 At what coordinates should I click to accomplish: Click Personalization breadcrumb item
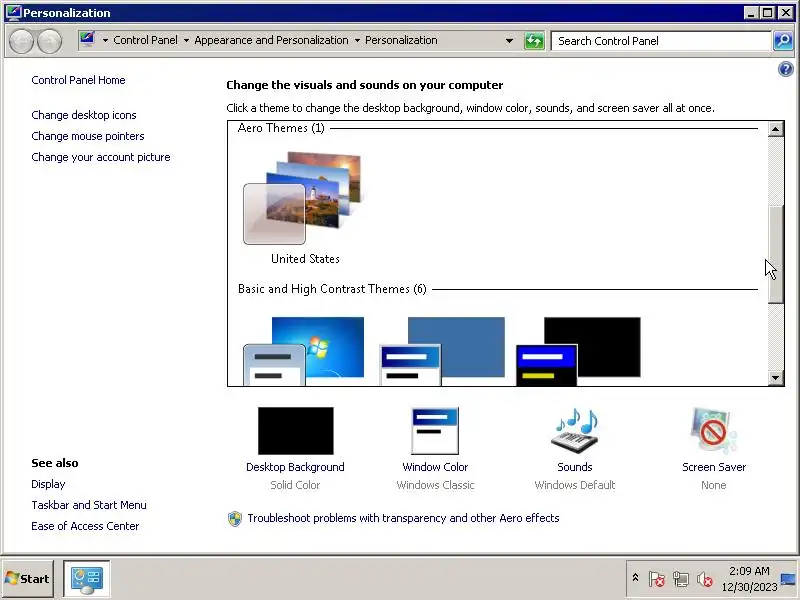401,40
